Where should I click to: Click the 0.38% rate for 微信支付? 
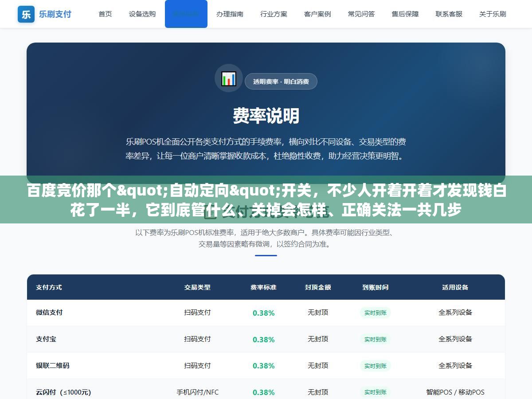[x=264, y=313]
